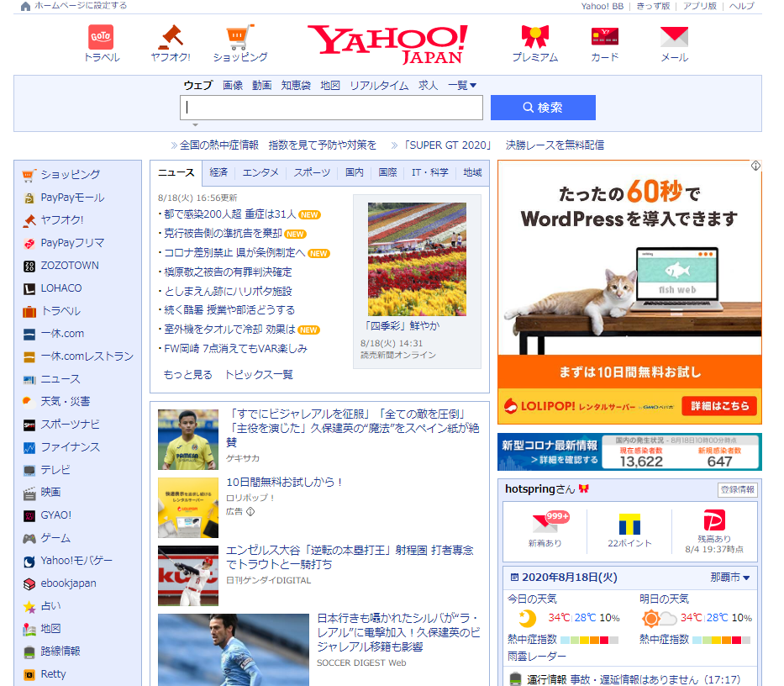784x686 pixels.
Task: Open the アプリ版 link at top
Action: 699,6
